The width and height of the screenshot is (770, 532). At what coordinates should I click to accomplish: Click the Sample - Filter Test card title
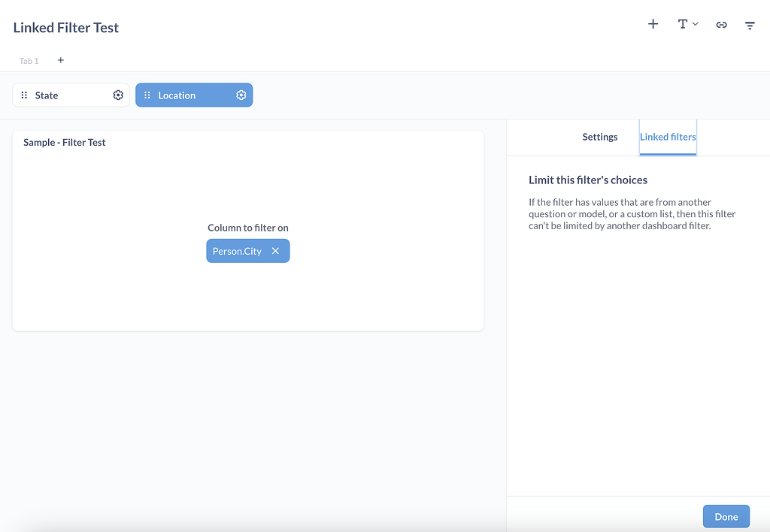[x=65, y=142]
